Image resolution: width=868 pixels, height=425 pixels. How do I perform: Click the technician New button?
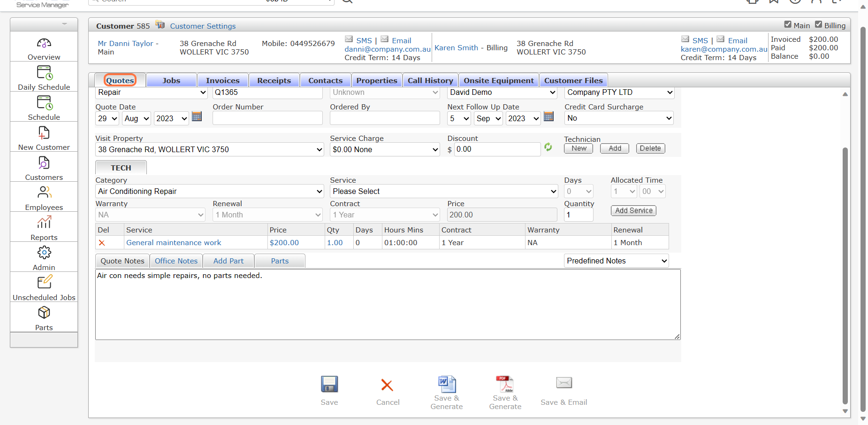[x=579, y=148]
